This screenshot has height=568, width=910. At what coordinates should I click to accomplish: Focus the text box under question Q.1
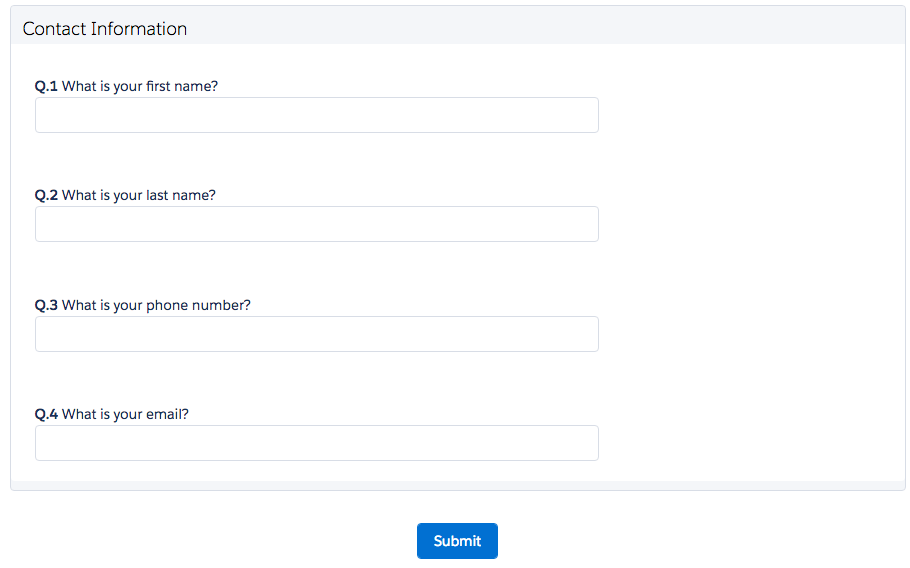316,115
